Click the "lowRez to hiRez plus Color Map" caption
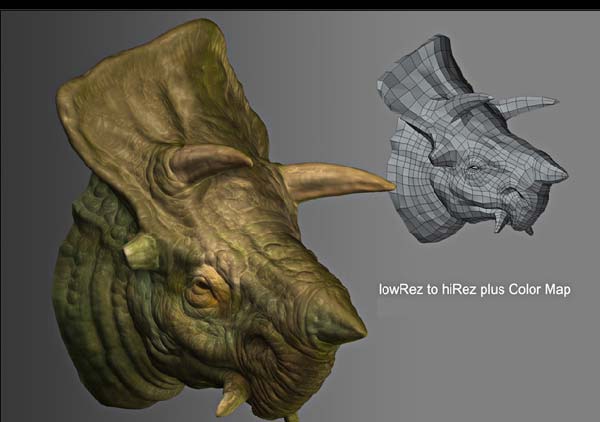600x422 pixels. [474, 289]
